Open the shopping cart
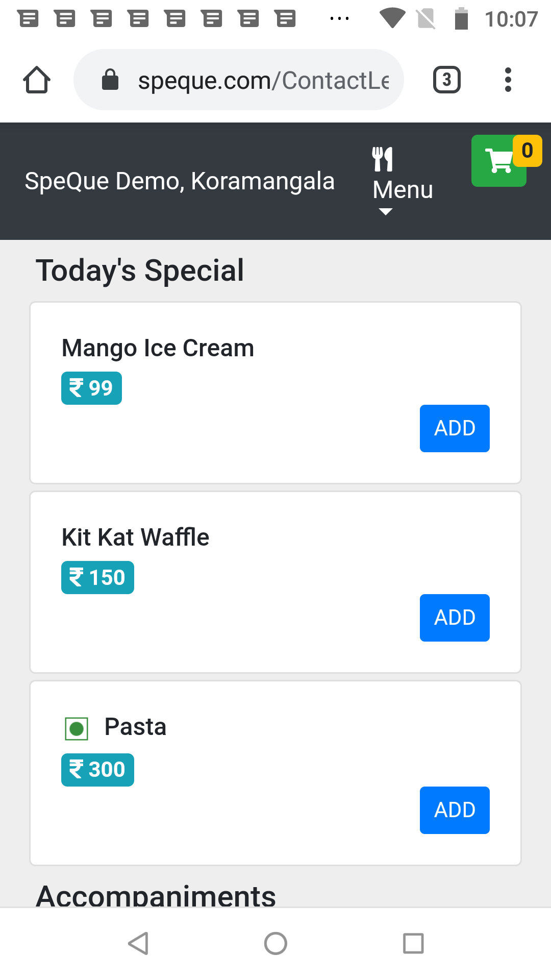Viewport: 551px width, 980px height. (x=498, y=161)
